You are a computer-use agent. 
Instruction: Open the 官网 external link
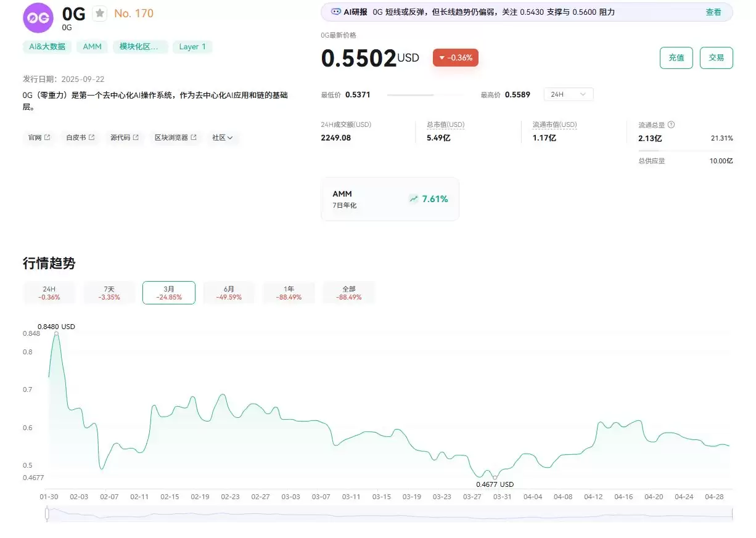[x=39, y=137]
